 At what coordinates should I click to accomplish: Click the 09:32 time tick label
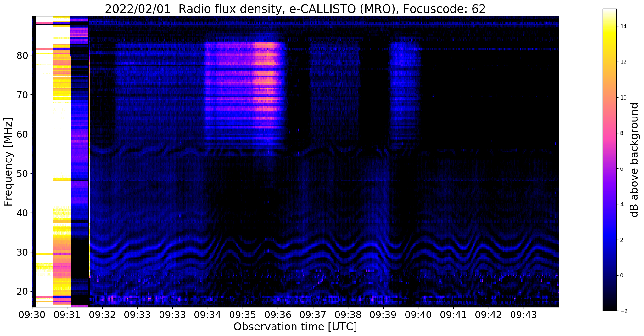click(x=102, y=315)
